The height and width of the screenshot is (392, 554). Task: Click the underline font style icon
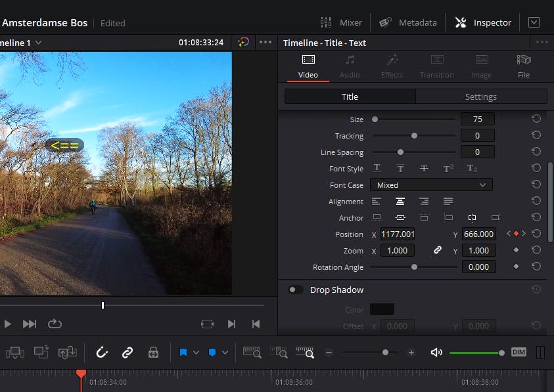(377, 169)
